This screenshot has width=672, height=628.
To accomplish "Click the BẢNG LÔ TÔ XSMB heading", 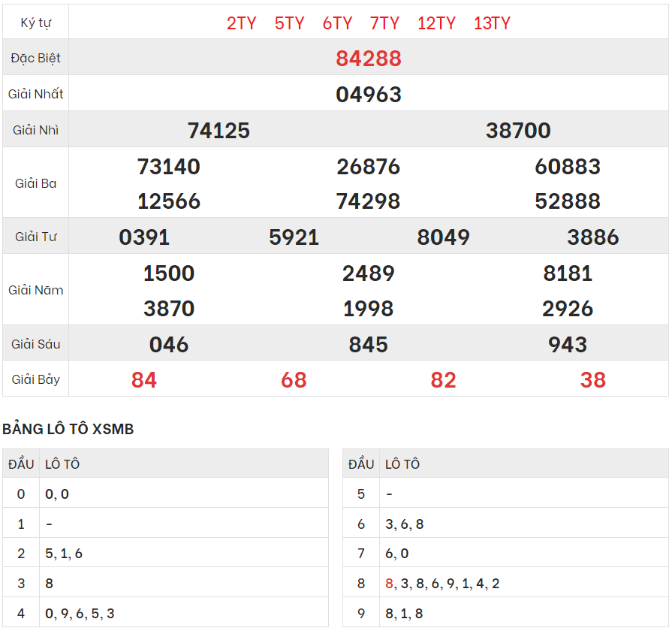I will (x=68, y=429).
